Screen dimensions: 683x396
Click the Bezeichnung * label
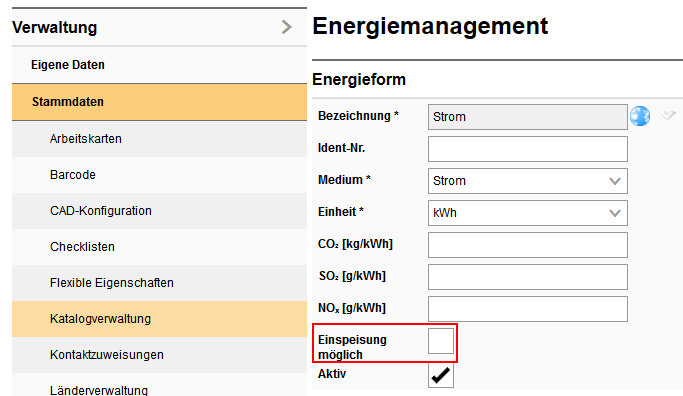pos(358,116)
